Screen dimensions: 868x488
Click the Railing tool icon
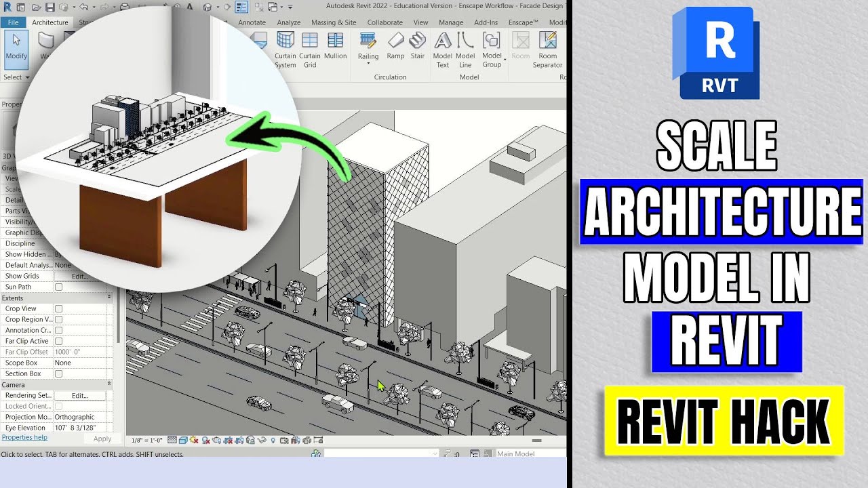[x=368, y=41]
